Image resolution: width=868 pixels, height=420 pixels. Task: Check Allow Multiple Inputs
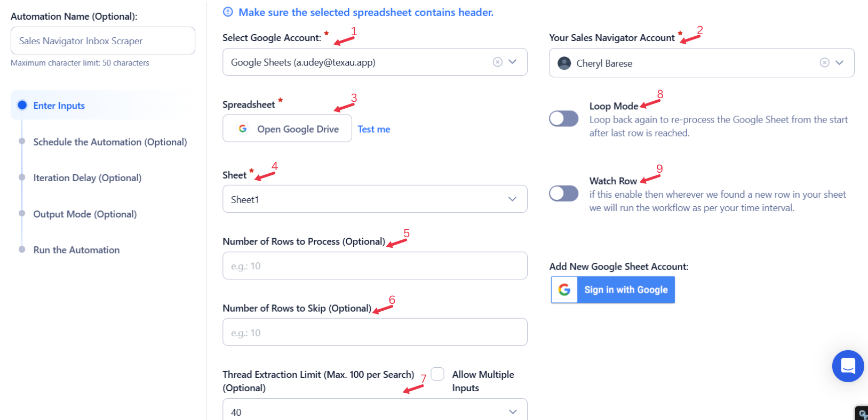pyautogui.click(x=437, y=374)
